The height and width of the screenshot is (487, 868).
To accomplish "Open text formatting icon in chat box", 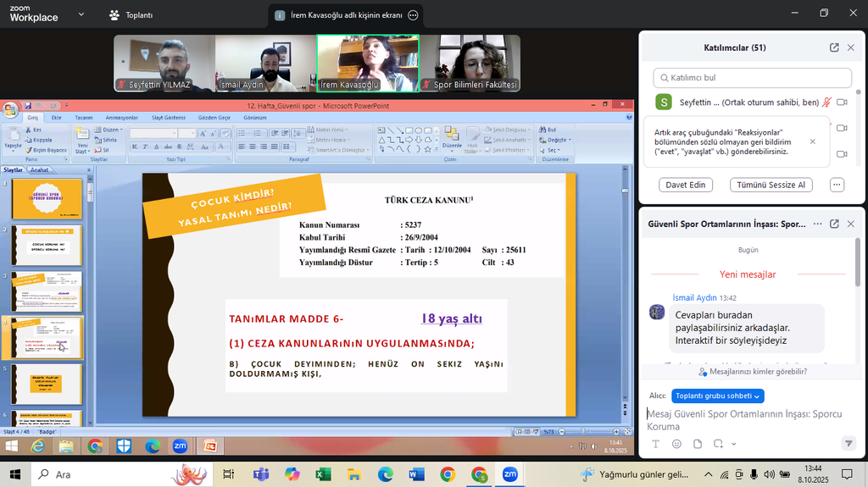I will pyautogui.click(x=655, y=444).
